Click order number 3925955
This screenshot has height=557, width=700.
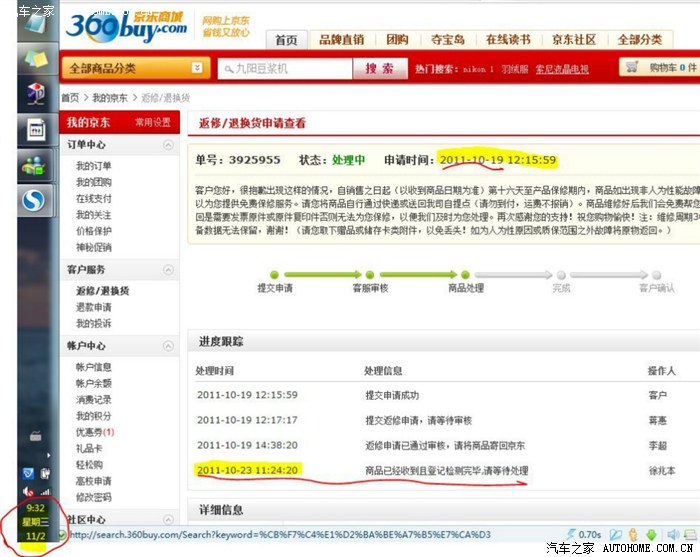[x=254, y=160]
